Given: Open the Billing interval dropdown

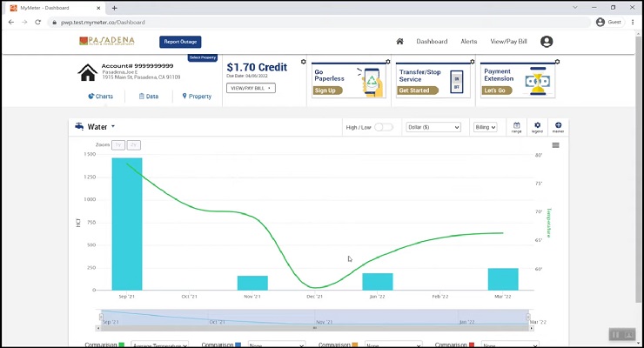Looking at the screenshot, I should 485,127.
